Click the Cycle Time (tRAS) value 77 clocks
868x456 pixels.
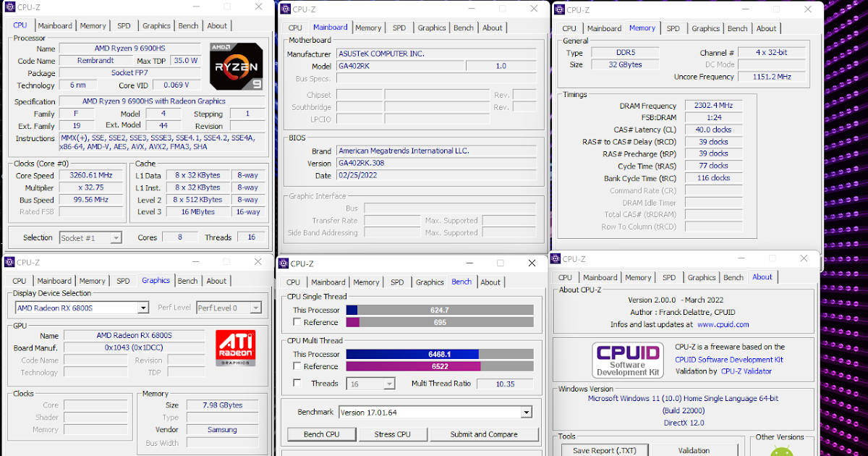713,166
